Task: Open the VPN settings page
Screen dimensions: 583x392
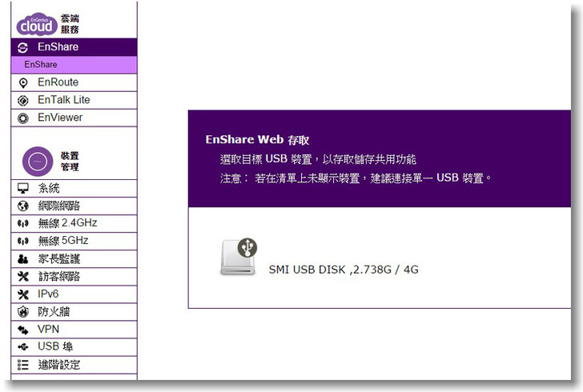Action: (x=74, y=330)
